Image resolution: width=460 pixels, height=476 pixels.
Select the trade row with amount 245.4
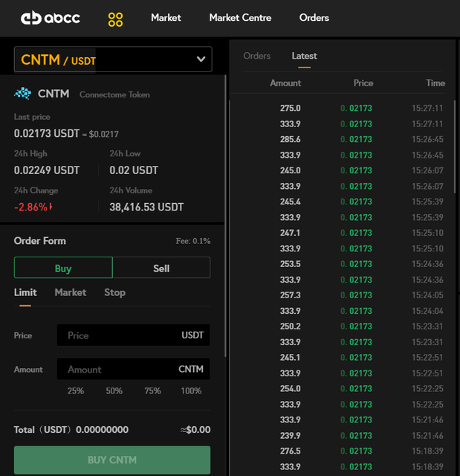pos(342,202)
